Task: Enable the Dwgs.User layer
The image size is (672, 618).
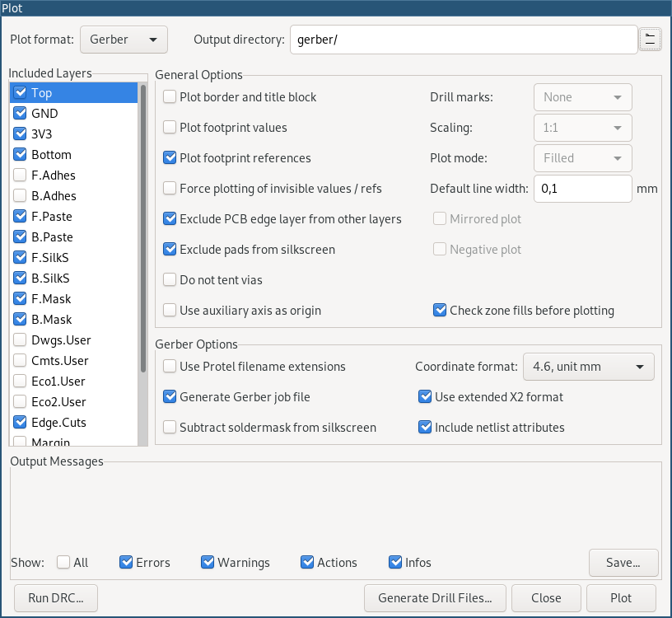Action: 20,339
